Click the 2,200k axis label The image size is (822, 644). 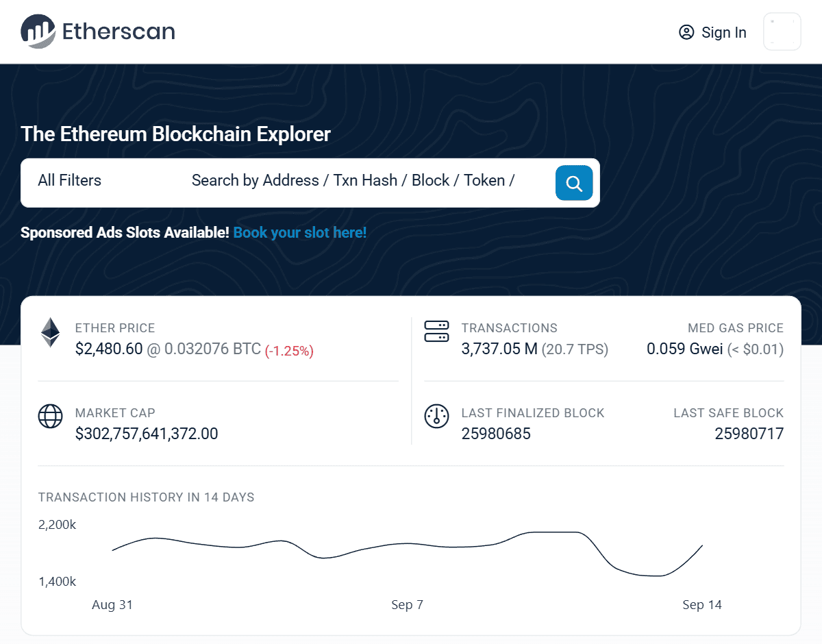[x=58, y=525]
